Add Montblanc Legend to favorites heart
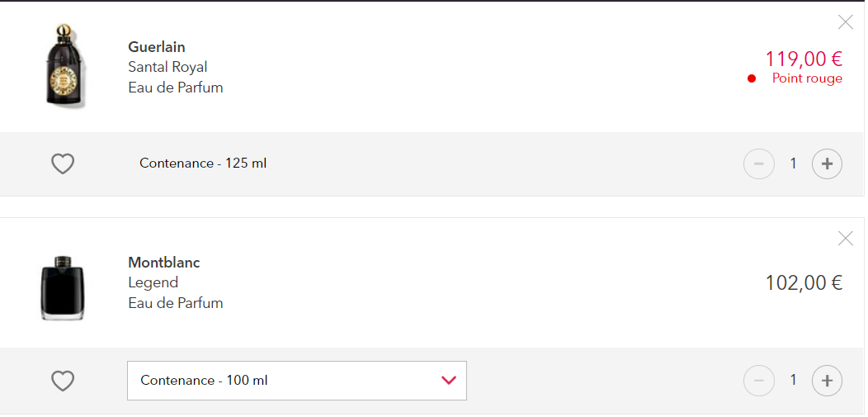This screenshot has width=868, height=417. 63,381
